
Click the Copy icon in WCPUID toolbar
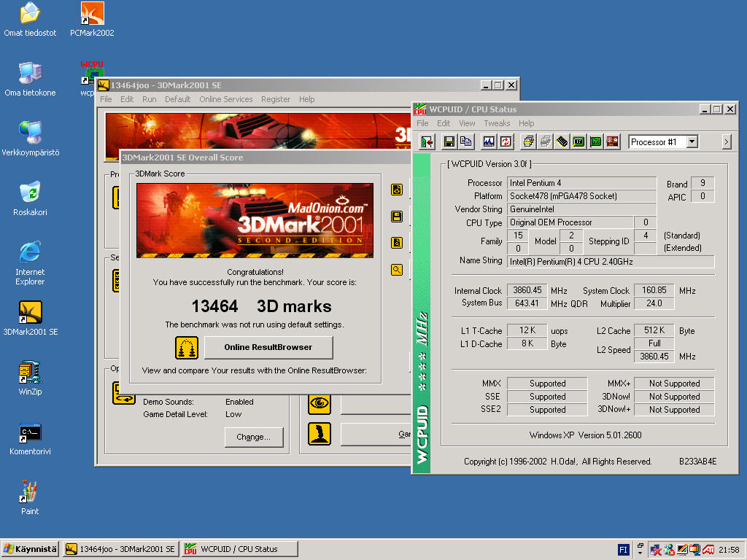465,141
